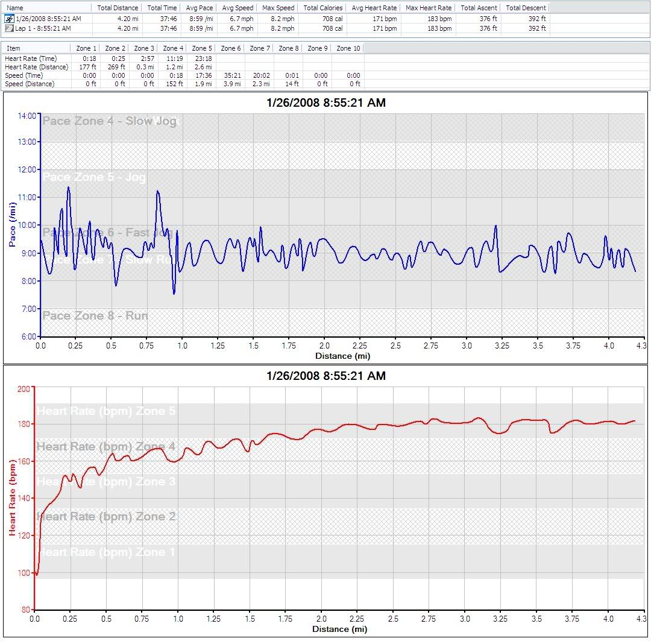Select the Total Descent column header
Screen dimensions: 651x644
tap(526, 8)
